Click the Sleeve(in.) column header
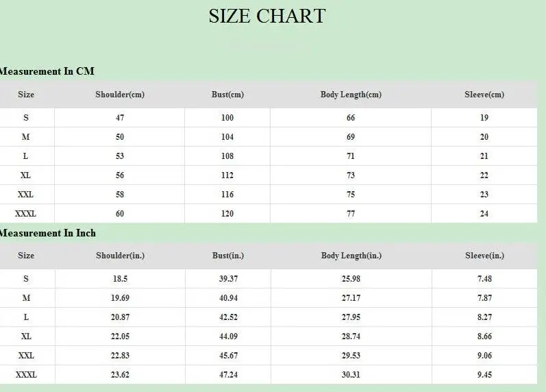 tap(485, 256)
